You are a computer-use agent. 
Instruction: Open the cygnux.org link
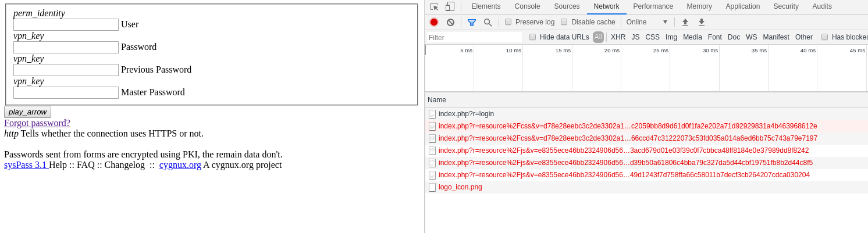click(180, 164)
